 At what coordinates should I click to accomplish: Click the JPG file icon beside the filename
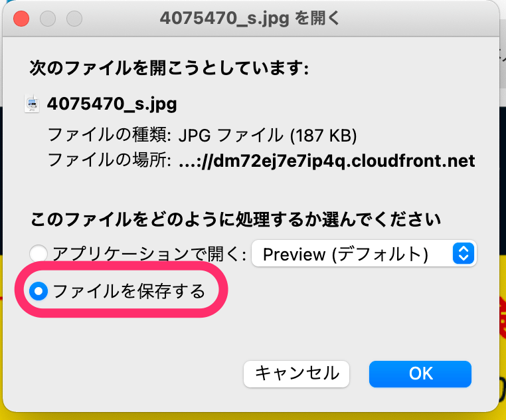[x=33, y=104]
